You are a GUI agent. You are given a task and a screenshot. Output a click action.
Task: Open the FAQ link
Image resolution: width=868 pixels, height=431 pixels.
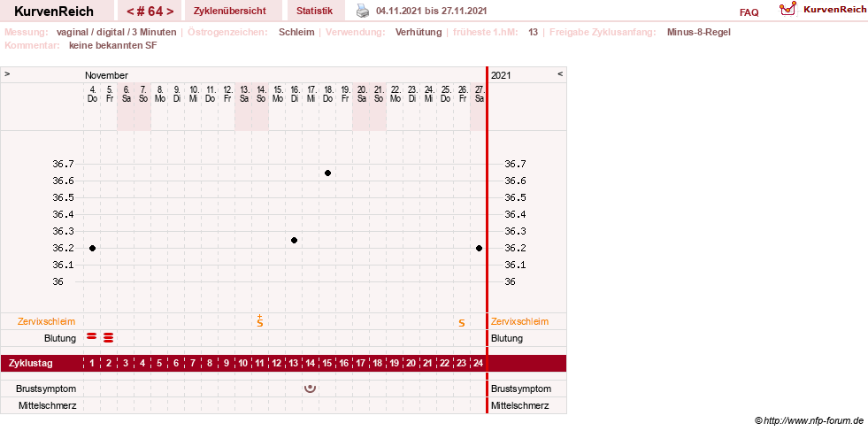749,12
